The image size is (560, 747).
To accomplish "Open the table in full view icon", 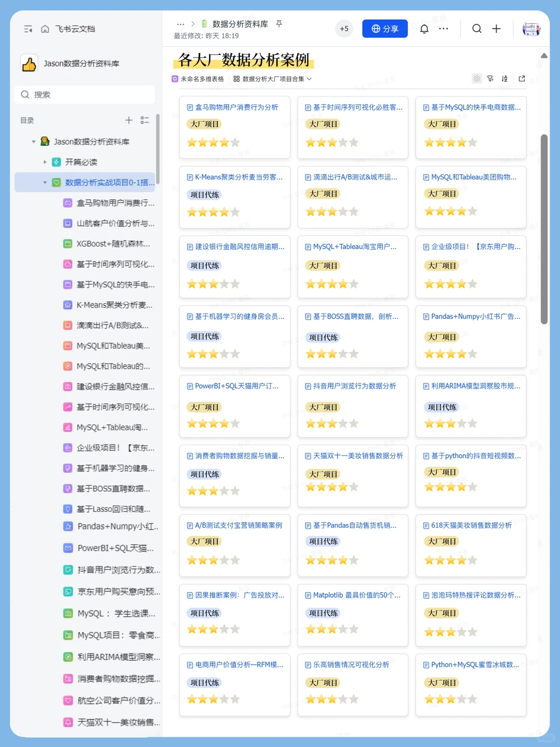I will [522, 79].
